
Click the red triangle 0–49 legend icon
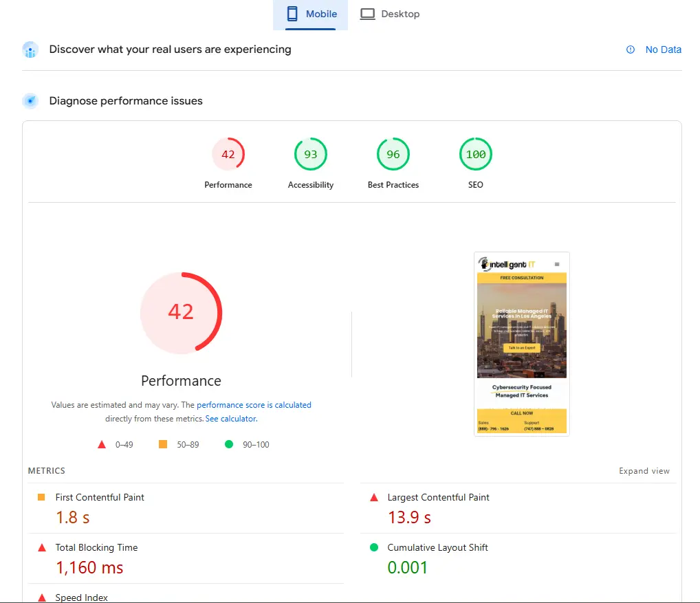102,445
